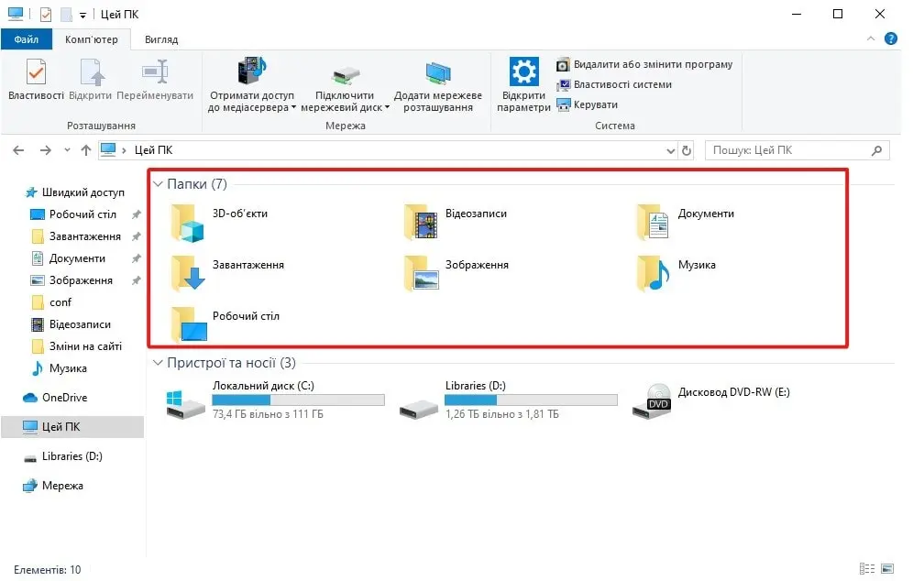Open the Документи folder in Папки
924x581 pixels.
click(x=654, y=222)
